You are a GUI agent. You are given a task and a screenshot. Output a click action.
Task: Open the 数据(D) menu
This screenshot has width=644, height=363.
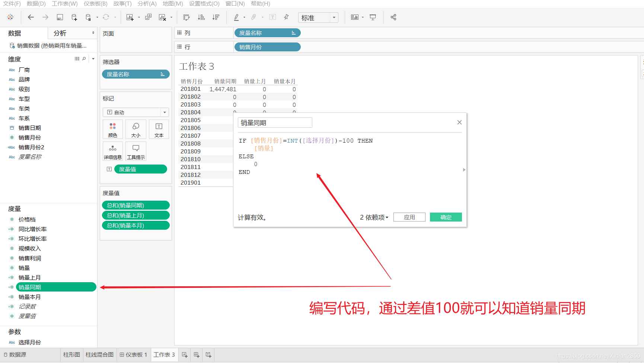36,4
